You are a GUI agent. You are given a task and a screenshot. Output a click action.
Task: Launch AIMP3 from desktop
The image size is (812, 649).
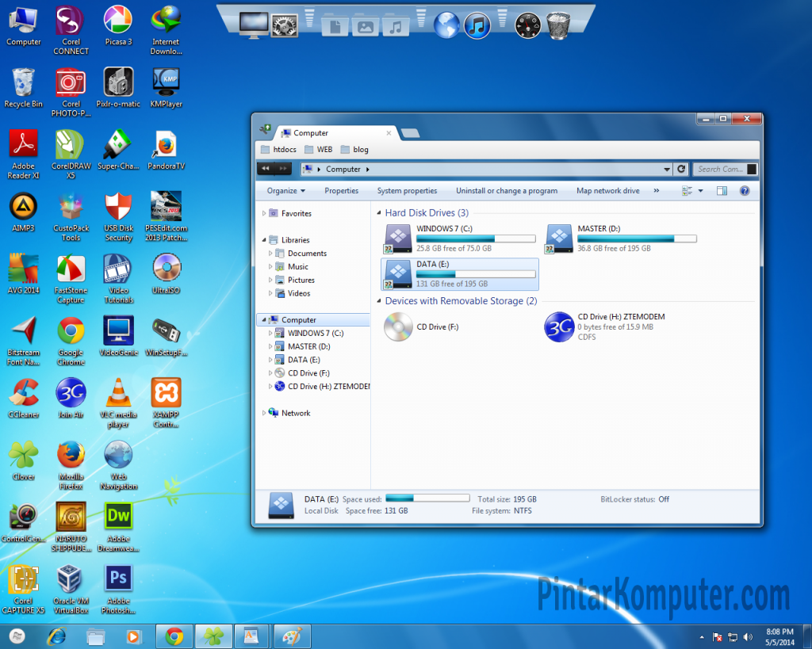[x=23, y=212]
